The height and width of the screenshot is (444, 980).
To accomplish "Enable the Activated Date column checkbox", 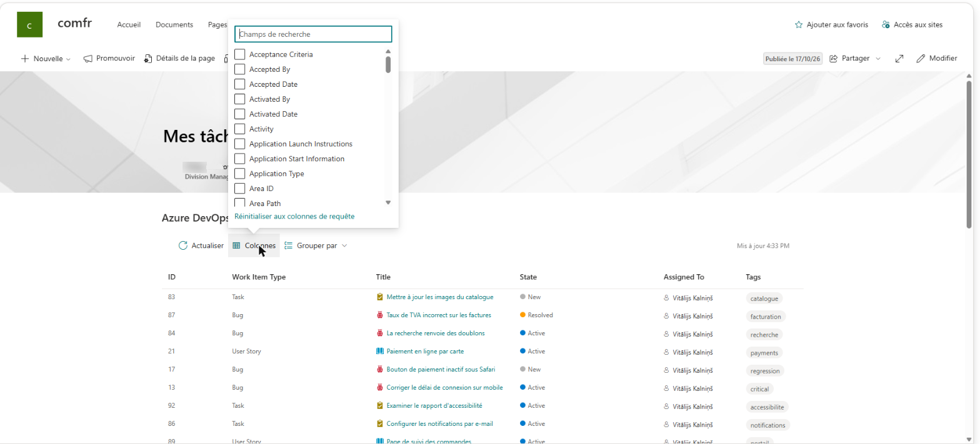I will [x=239, y=114].
